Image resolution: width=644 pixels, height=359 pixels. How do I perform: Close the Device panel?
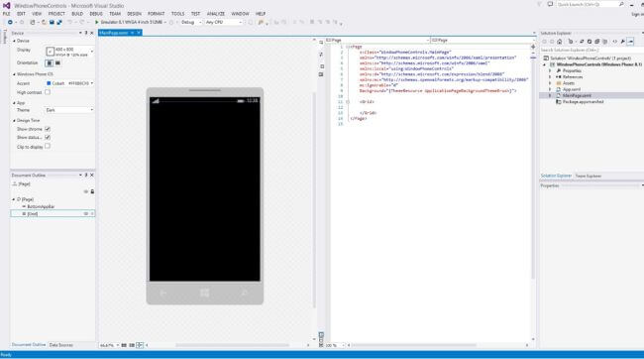[92, 33]
